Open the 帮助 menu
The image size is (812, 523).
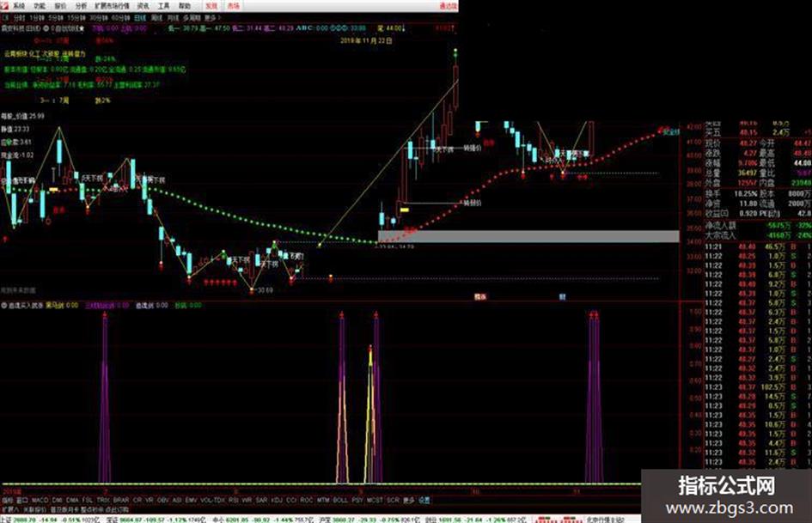pyautogui.click(x=185, y=6)
